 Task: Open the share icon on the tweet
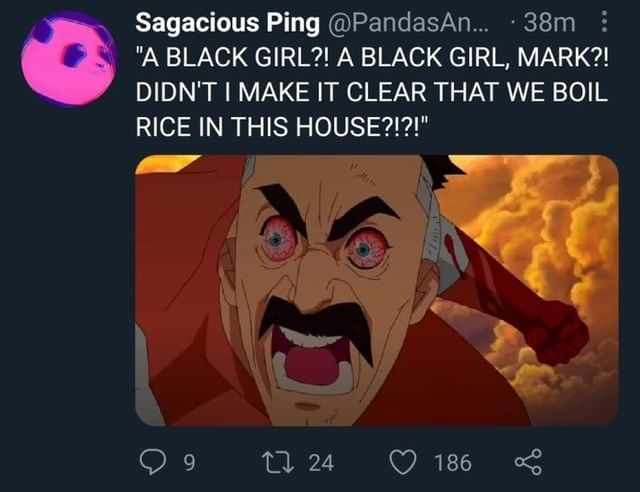[525, 462]
